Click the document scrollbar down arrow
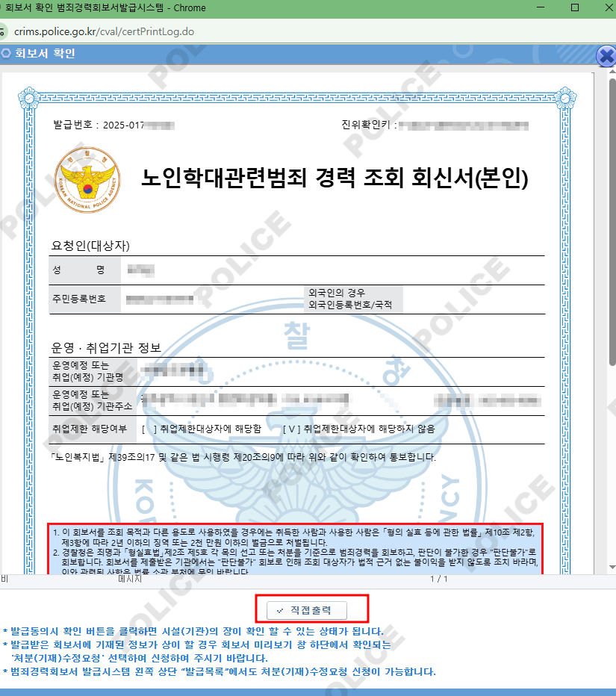The image size is (616, 696). [612, 567]
